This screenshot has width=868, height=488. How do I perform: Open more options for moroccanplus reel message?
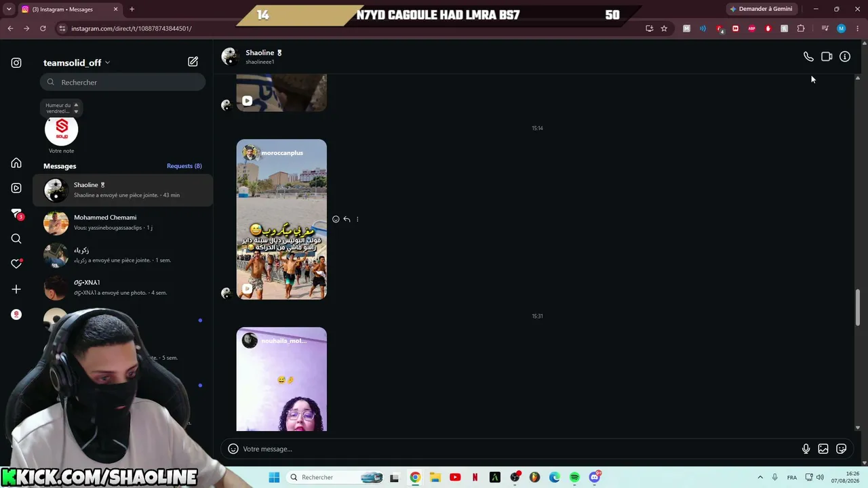357,219
